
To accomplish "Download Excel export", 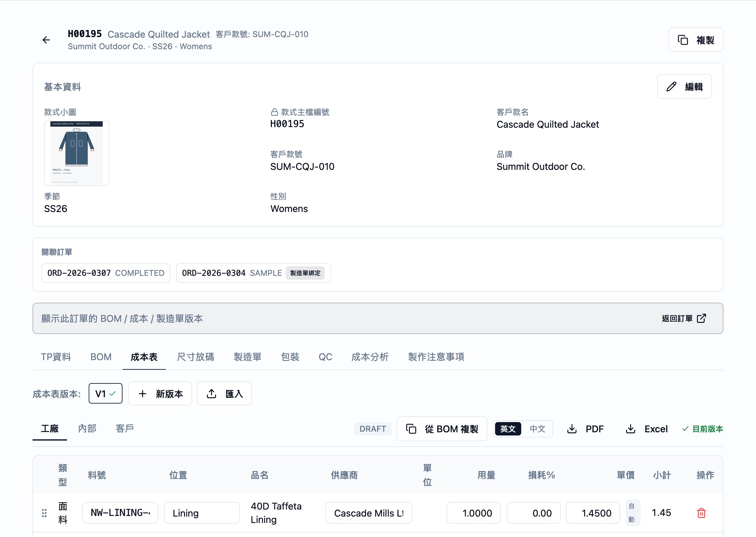I will pos(647,429).
